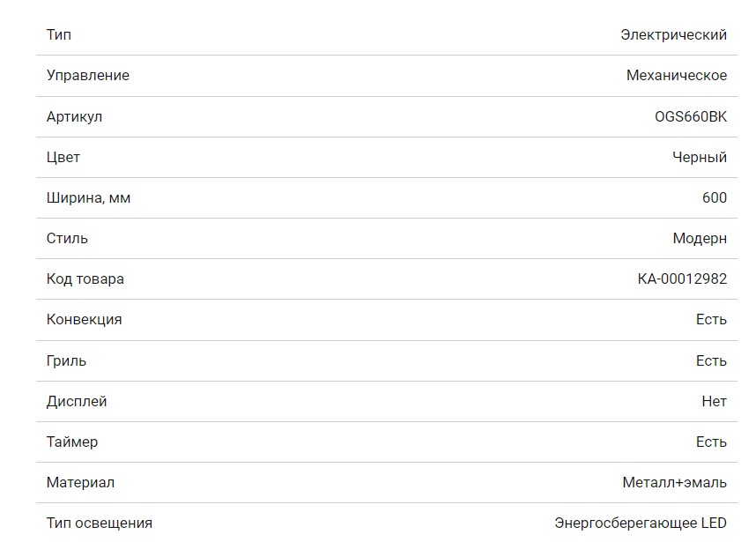756x542 pixels.
Task: Click the "Конвекция" label
Action: pyautogui.click(x=85, y=320)
